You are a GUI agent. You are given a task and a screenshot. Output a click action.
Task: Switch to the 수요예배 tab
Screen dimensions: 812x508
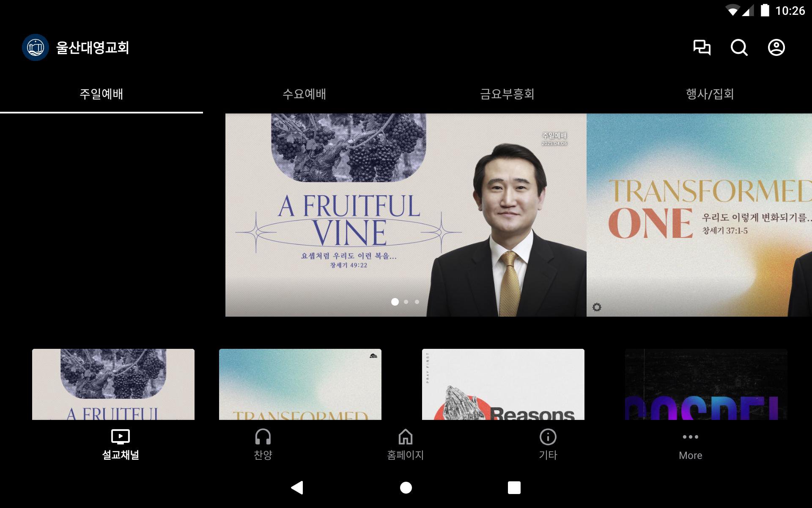[x=304, y=94]
